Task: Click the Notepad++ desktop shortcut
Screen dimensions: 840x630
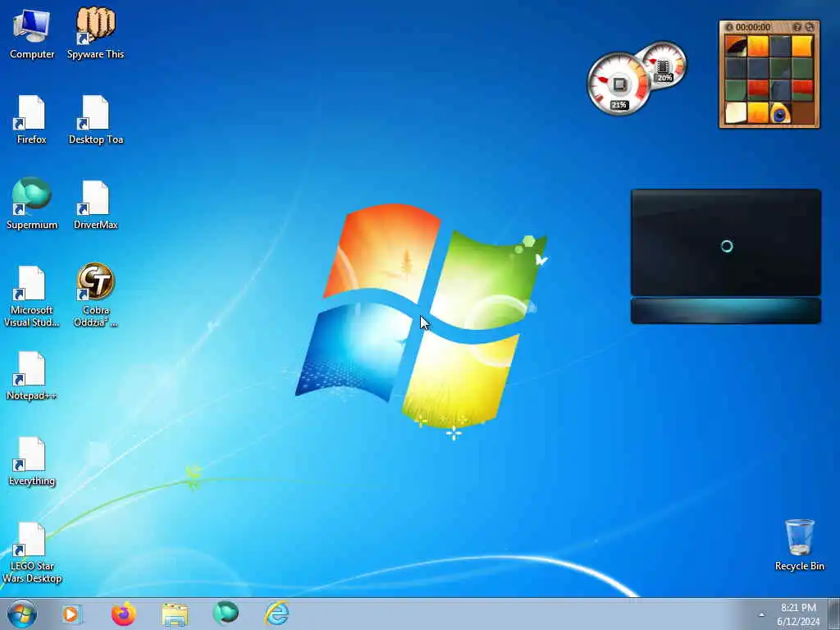Action: (32, 375)
